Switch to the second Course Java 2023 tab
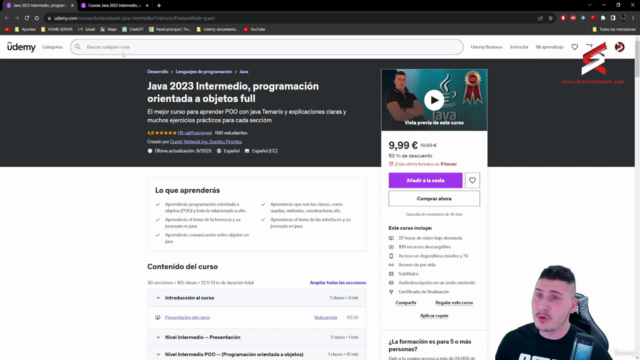This screenshot has width=640, height=360. point(114,5)
